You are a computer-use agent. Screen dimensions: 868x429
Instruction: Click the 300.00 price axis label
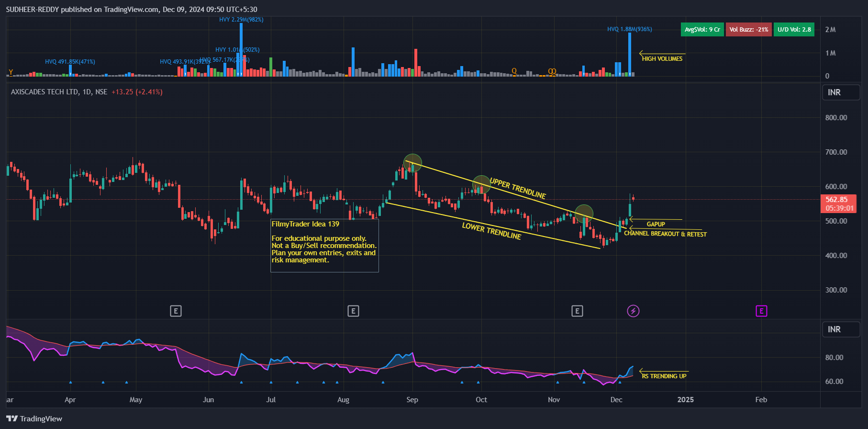[836, 290]
